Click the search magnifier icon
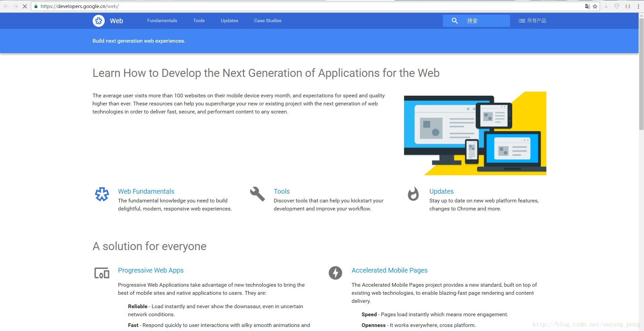The width and height of the screenshot is (644, 331). pos(455,21)
